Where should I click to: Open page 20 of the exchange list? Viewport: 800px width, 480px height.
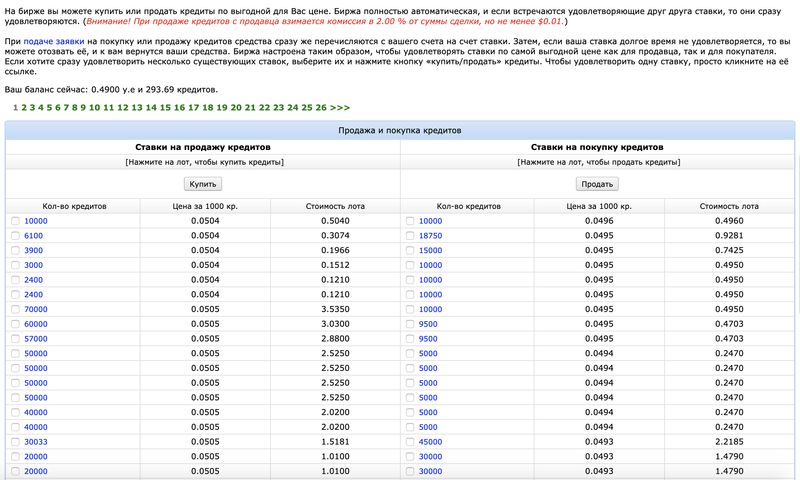pos(236,107)
